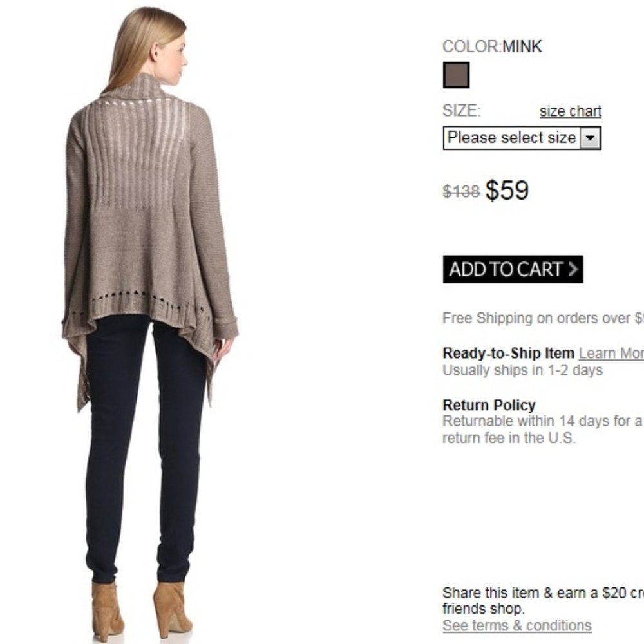
Task: Click 'Usually ships in 1-2 days' text
Action: (522, 370)
